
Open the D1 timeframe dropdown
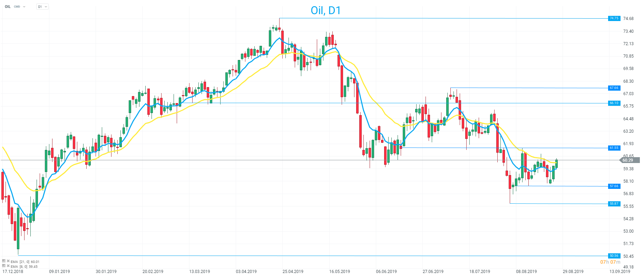42,7
